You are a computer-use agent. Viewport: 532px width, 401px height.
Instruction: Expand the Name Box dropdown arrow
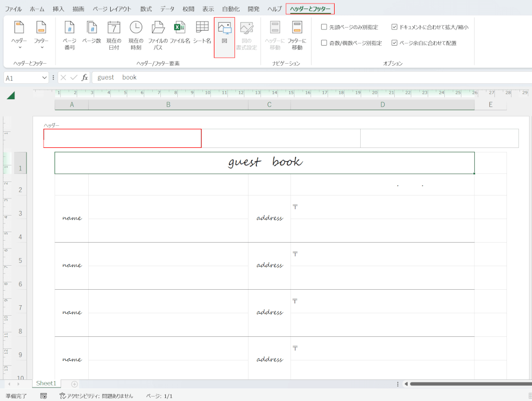click(x=45, y=78)
